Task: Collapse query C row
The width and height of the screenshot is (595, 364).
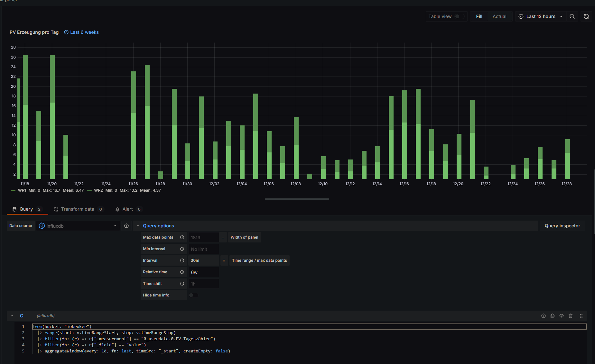Action: (12, 316)
